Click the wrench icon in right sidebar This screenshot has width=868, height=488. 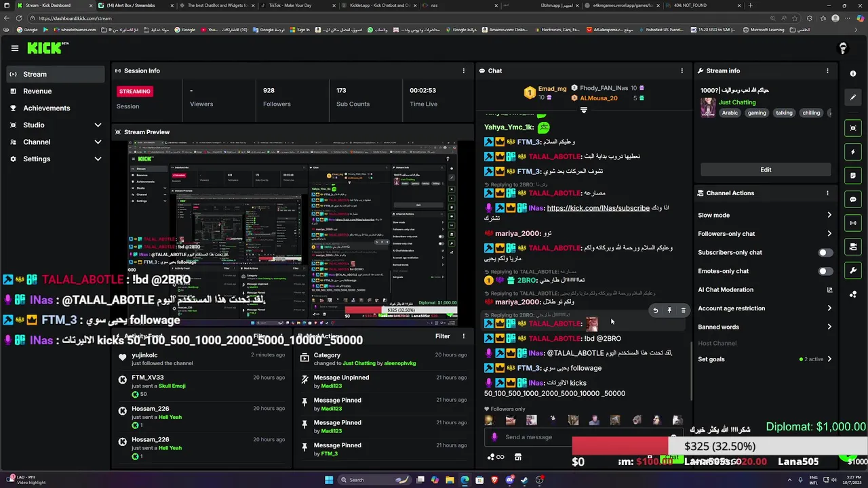pyautogui.click(x=853, y=270)
